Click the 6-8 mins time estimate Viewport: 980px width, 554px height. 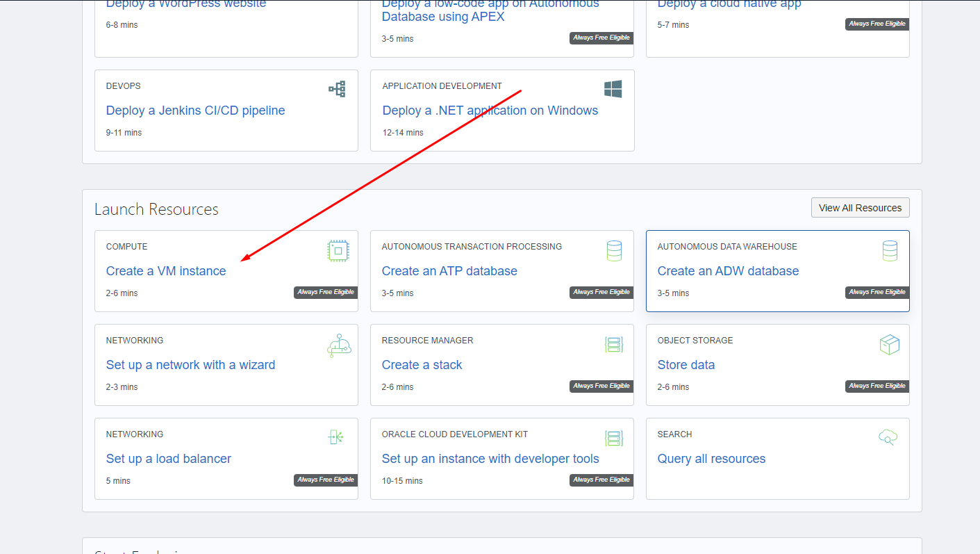(122, 25)
